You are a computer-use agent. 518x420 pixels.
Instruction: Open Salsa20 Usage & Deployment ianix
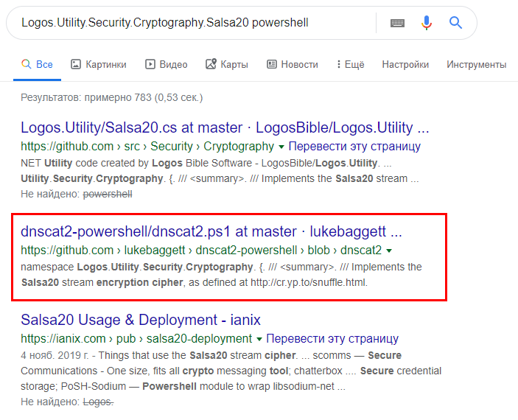[141, 320]
